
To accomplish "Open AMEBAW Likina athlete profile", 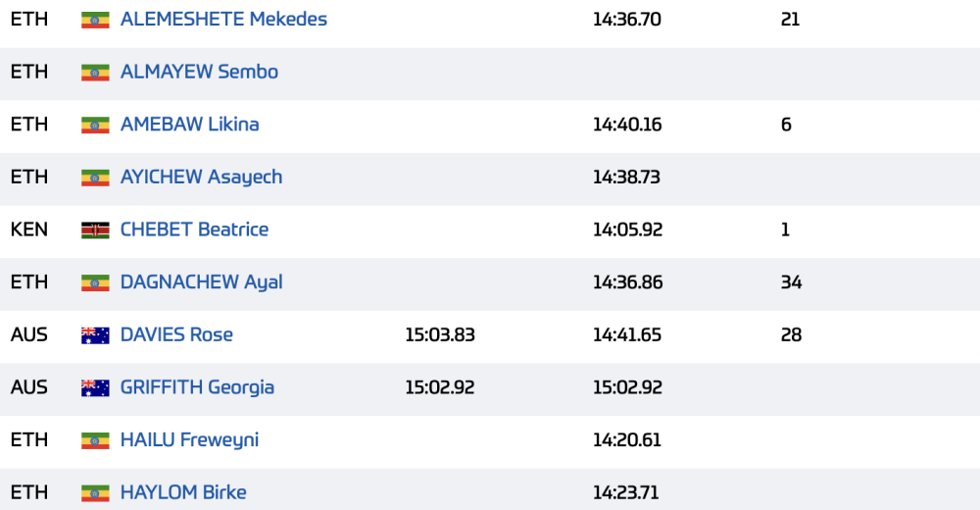I will [189, 125].
